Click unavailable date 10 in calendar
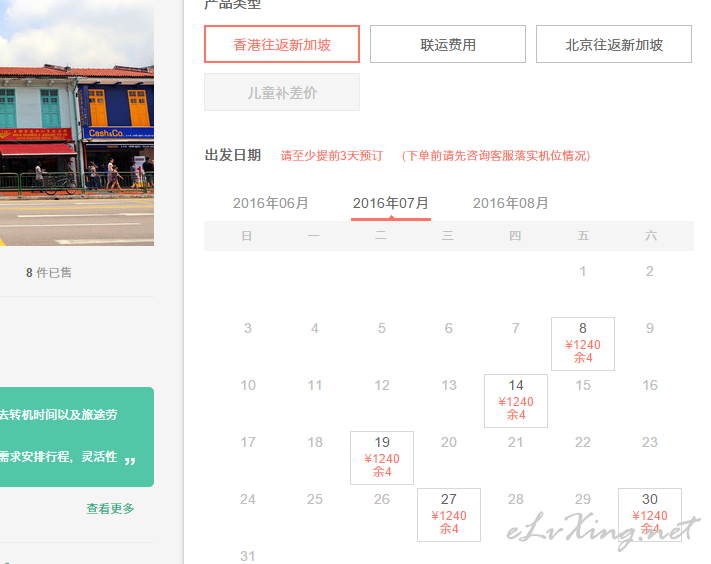Image resolution: width=711 pixels, height=564 pixels. (248, 385)
